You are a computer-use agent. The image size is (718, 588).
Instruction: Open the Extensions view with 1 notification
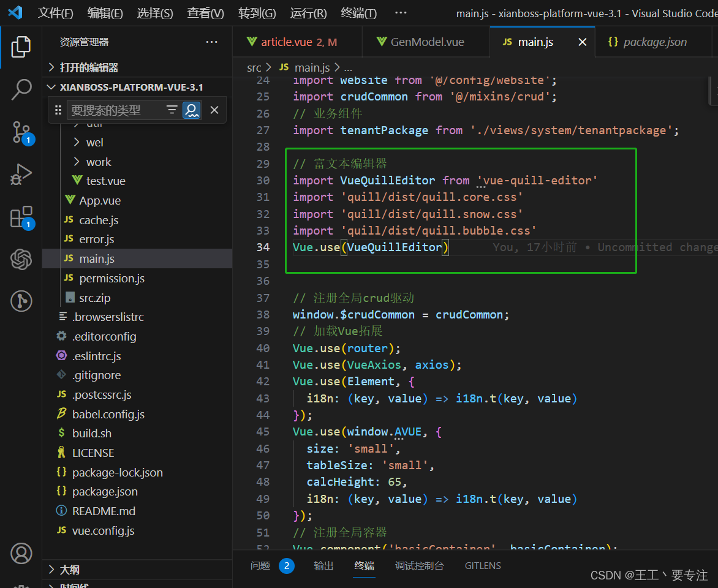[22, 215]
